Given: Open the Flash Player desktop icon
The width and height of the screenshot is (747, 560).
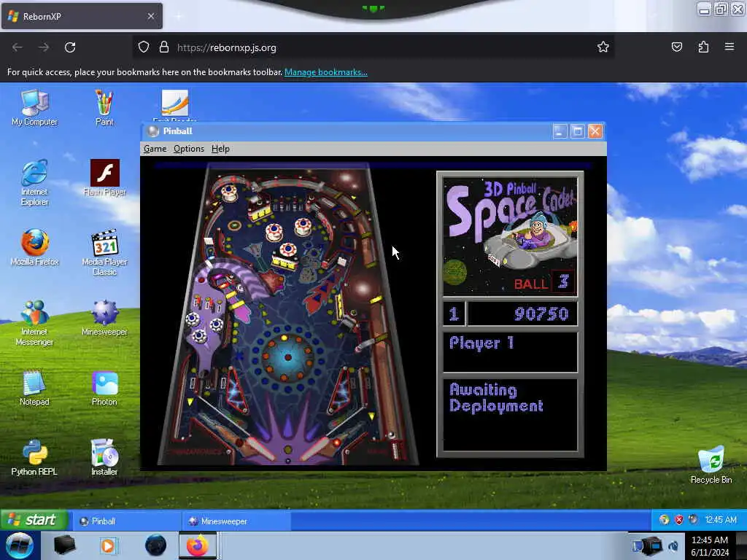Looking at the screenshot, I should tap(104, 178).
